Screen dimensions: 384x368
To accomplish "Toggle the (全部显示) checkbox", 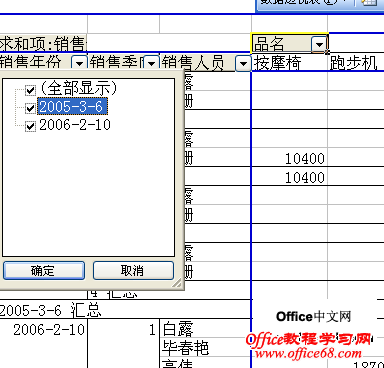I will point(30,90).
